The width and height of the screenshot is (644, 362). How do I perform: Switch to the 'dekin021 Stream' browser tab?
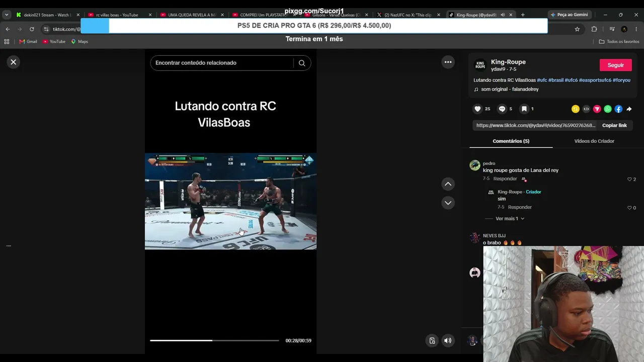pos(47,15)
